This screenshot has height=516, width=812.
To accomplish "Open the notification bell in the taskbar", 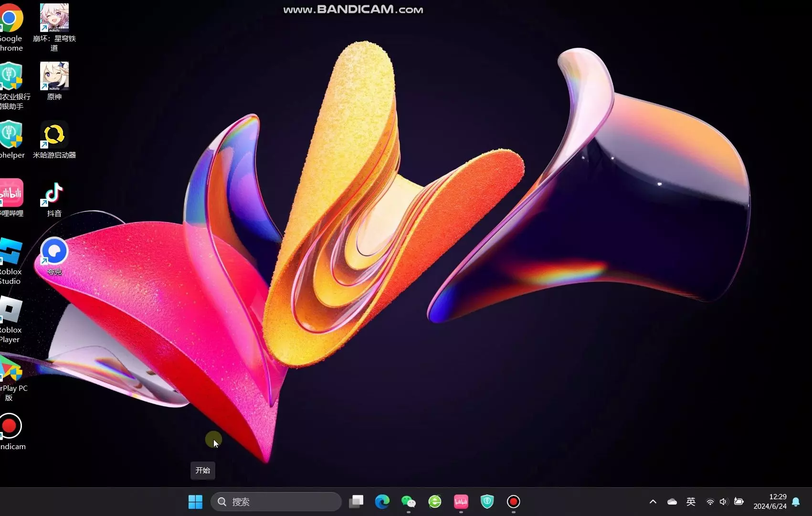I will click(796, 502).
